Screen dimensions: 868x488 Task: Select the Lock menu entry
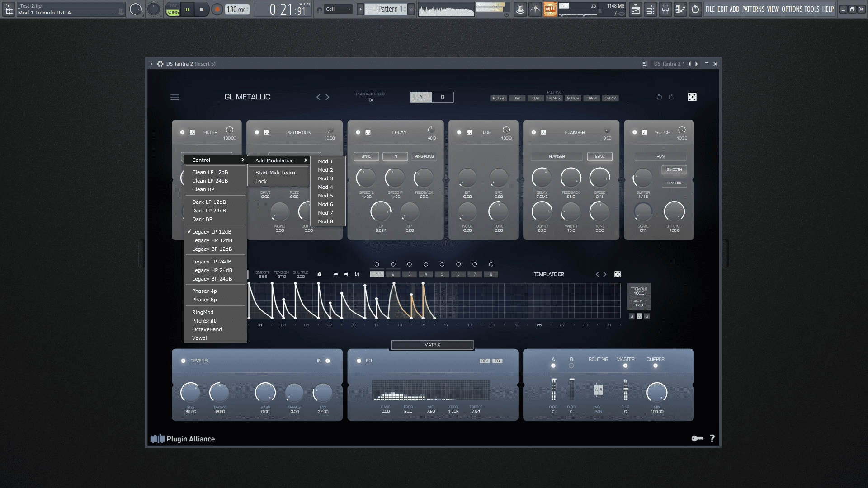coord(278,181)
